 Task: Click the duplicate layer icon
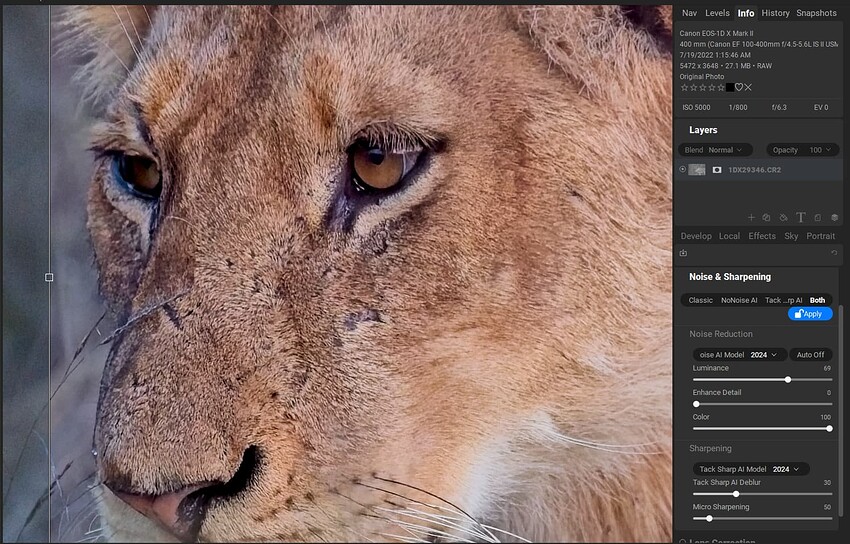(x=766, y=217)
